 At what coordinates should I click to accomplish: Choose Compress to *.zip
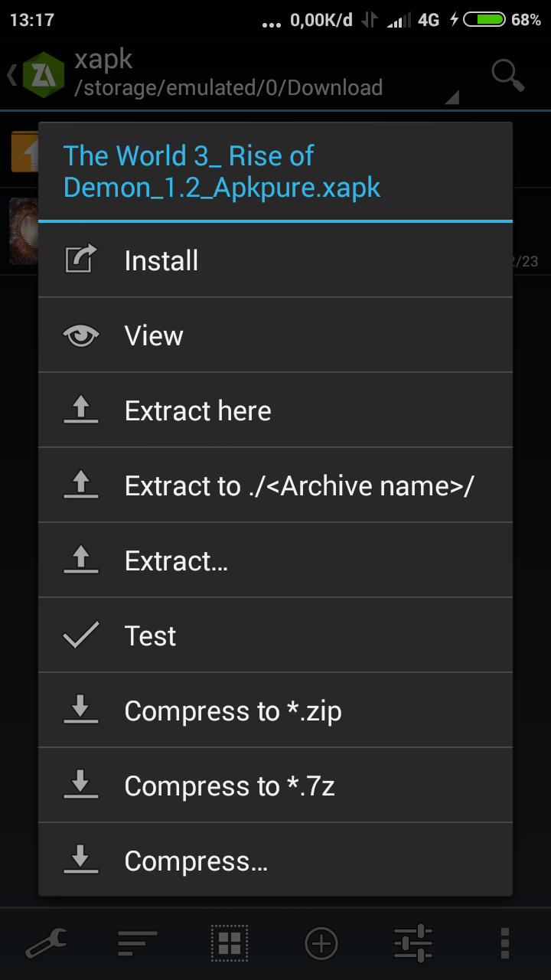point(275,710)
